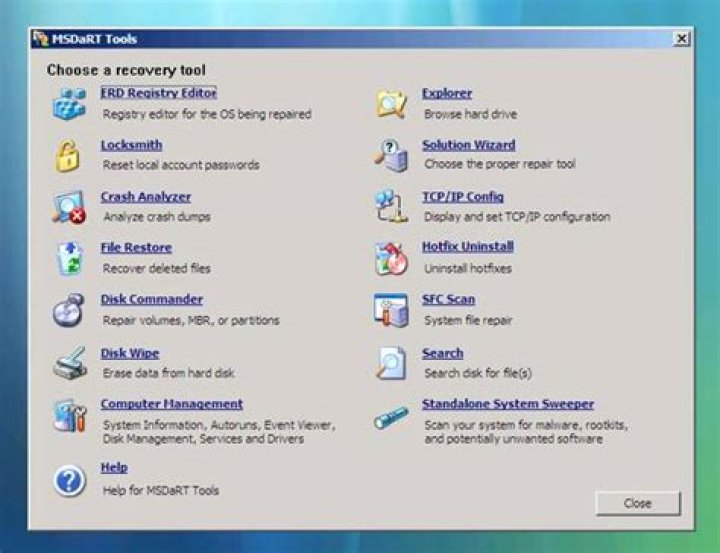The width and height of the screenshot is (720, 553).
Task: Click "Help for MSDaRT Tools" description
Action: [160, 490]
